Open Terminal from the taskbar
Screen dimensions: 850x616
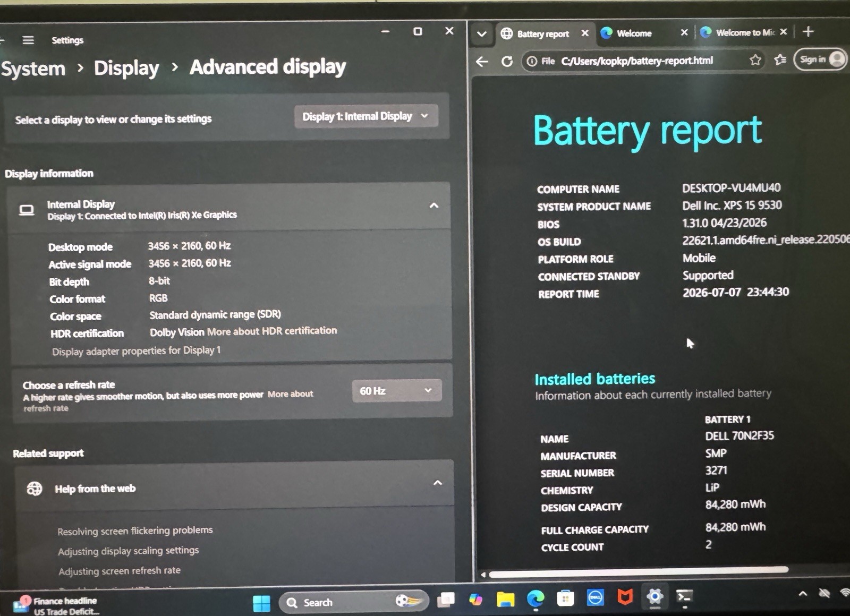point(684,596)
